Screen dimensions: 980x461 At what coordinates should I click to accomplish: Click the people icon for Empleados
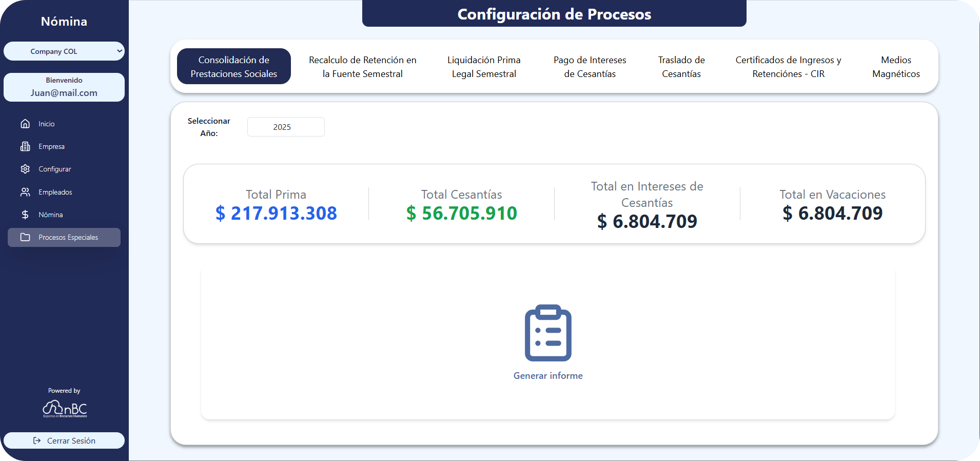point(25,192)
